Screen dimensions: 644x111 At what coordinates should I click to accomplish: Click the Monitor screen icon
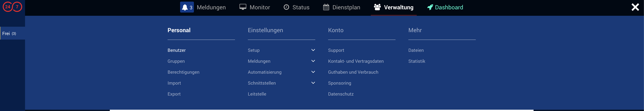tap(243, 7)
